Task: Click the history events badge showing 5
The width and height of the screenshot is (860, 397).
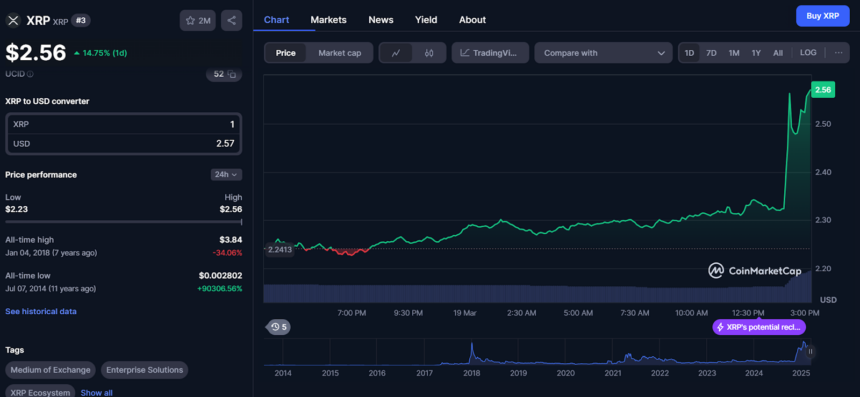Action: pyautogui.click(x=279, y=327)
